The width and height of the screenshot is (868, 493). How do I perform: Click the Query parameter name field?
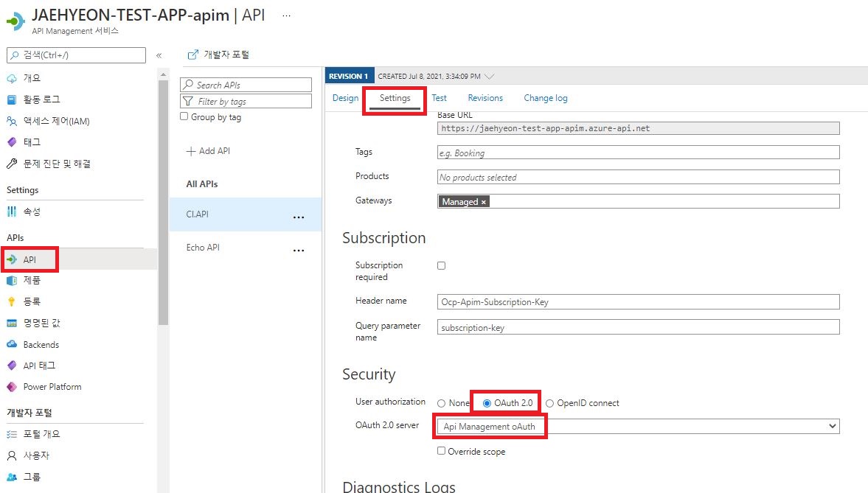coord(638,327)
